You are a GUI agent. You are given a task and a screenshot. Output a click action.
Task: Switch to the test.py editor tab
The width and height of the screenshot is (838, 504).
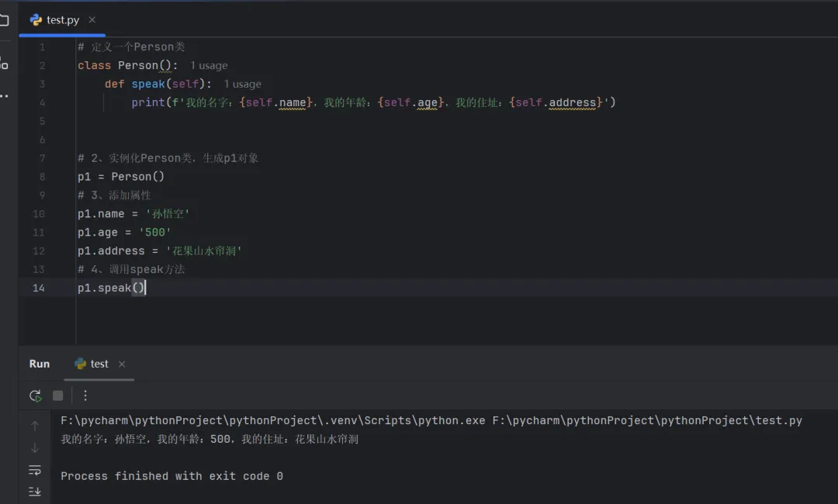click(x=62, y=20)
